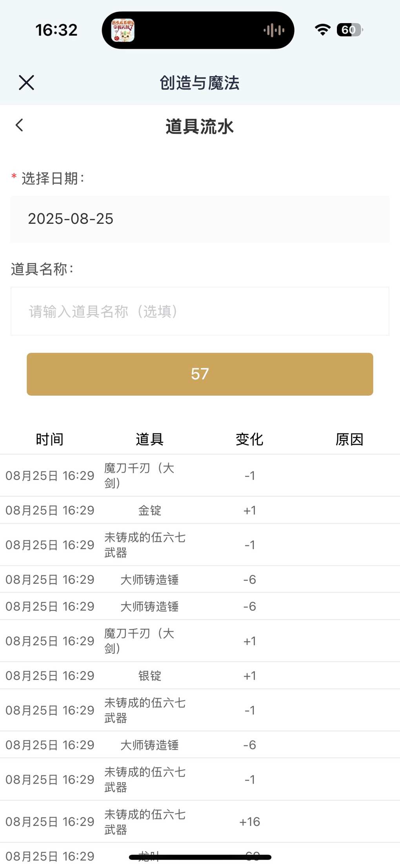Open the date picker showing 2025-08-25

[200, 219]
